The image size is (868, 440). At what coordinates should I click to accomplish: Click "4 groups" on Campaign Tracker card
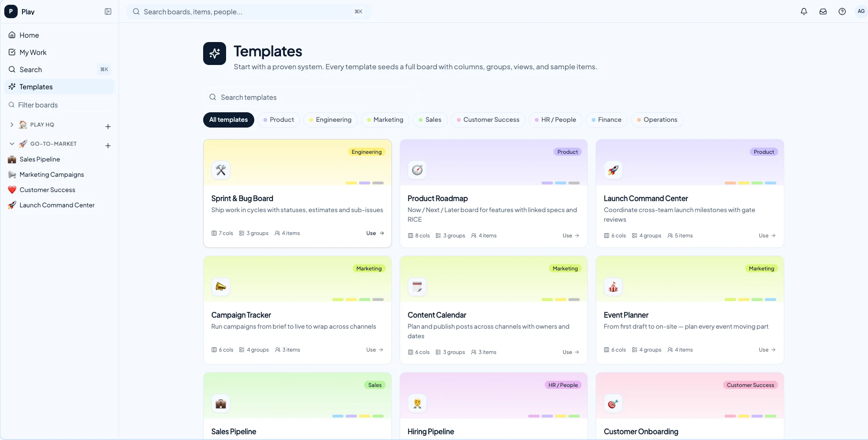coord(254,350)
